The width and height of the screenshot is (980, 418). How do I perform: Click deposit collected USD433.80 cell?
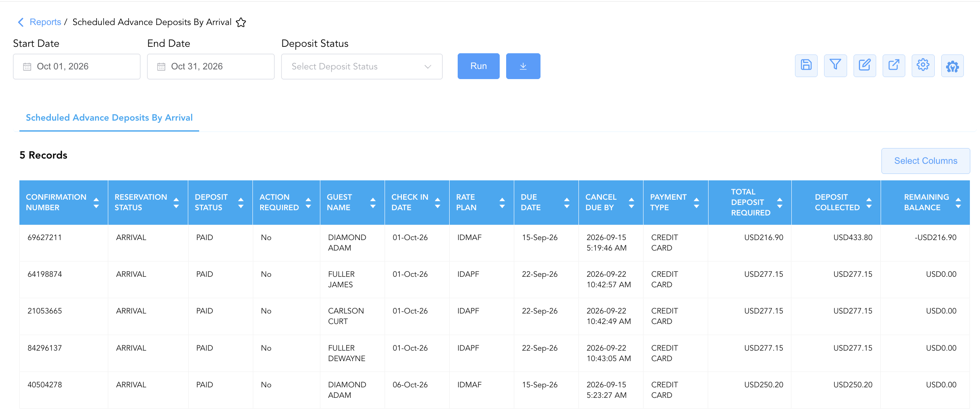[853, 238]
